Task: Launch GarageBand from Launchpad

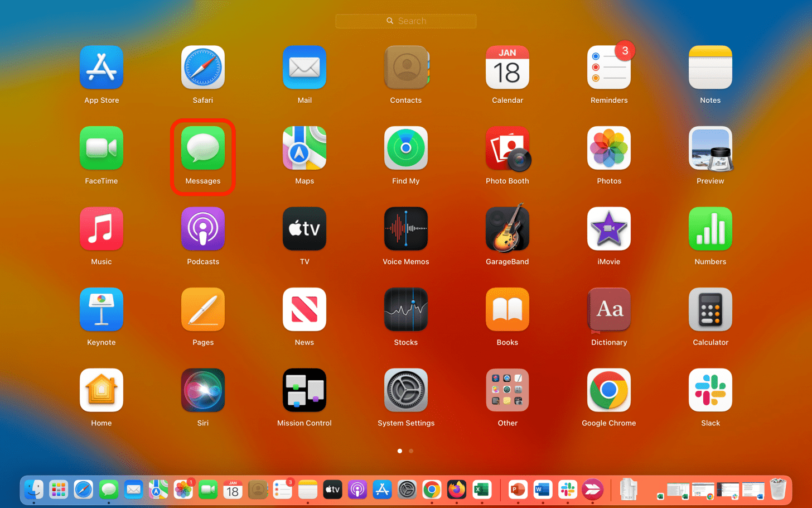Action: (507, 229)
